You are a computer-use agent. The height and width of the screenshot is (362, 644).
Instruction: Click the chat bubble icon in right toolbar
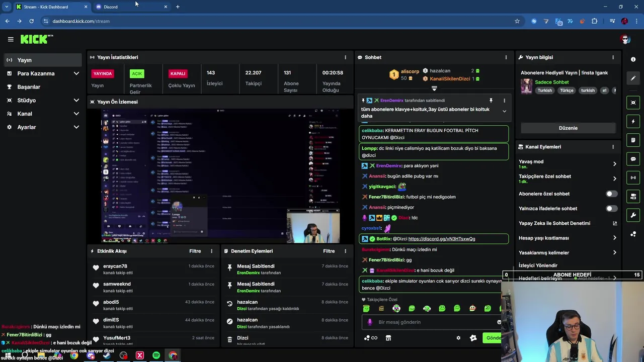click(633, 159)
